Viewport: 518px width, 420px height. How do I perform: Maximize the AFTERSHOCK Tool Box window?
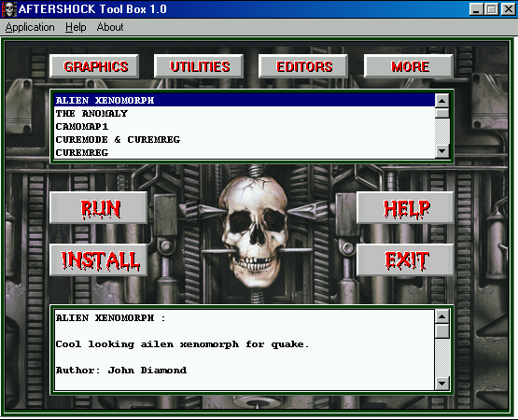click(491, 9)
